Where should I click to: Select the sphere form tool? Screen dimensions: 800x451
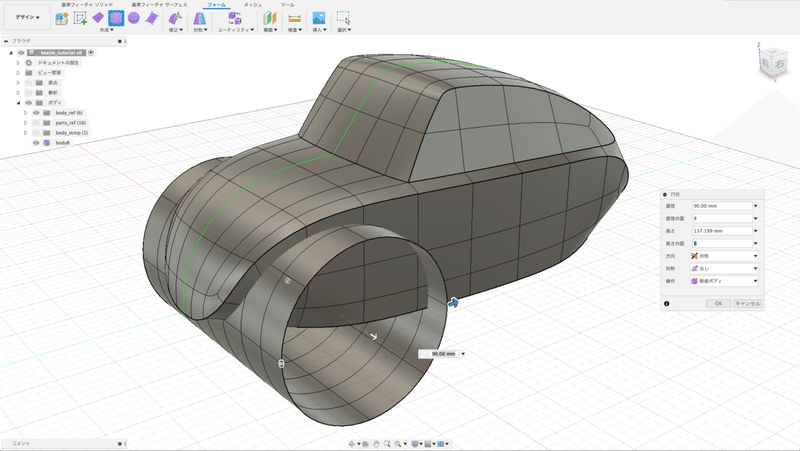tap(134, 18)
